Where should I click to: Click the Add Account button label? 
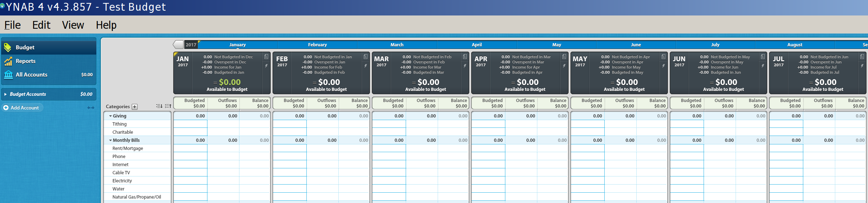pos(25,108)
